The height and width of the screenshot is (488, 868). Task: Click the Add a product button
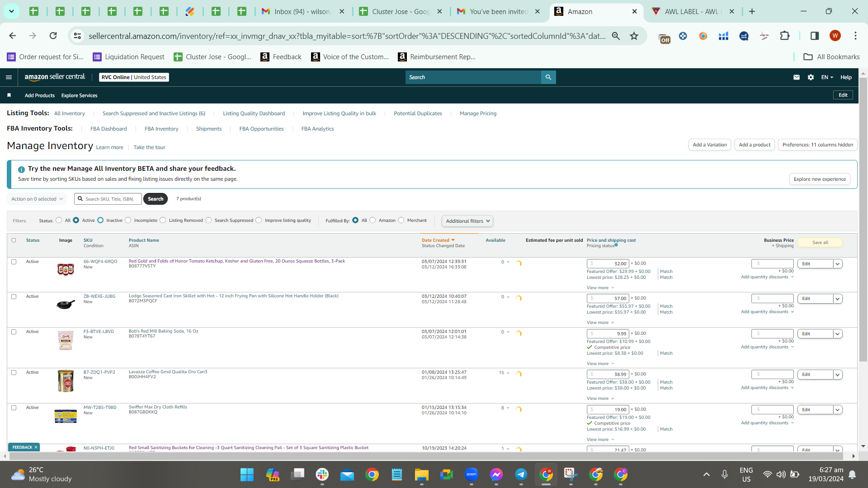pyautogui.click(x=755, y=145)
